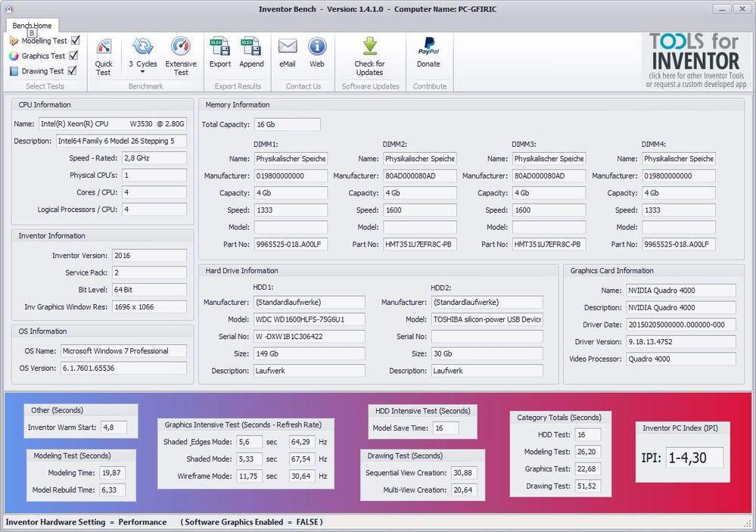Select DIMM4 Capacity 4 Gb field
756x532 pixels.
tap(679, 193)
